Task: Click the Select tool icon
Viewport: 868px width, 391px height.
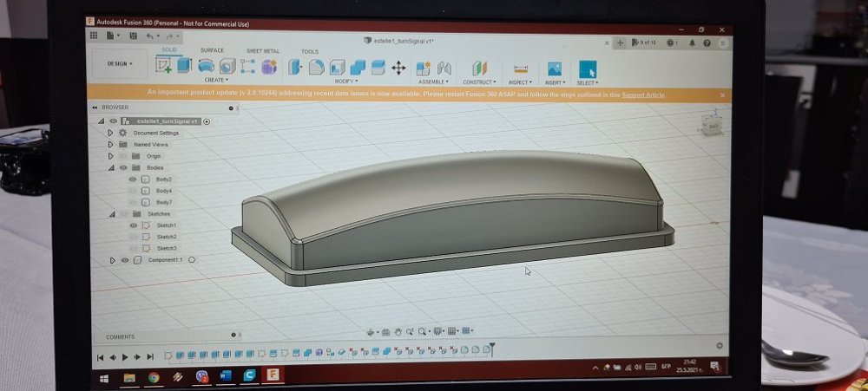Action: (x=588, y=68)
